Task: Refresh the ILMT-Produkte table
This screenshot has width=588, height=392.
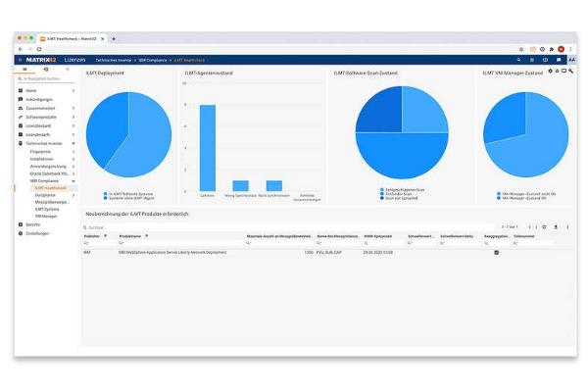Action: pyautogui.click(x=544, y=227)
